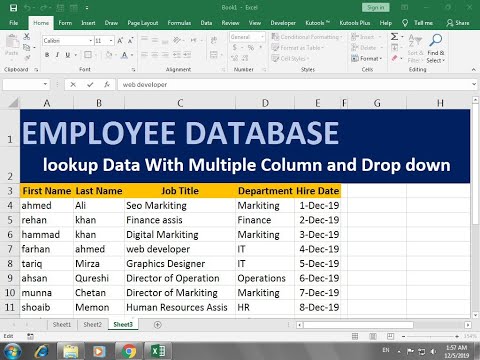Click Sort & Filter icon
The width and height of the screenshot is (480, 360).
click(415, 48)
